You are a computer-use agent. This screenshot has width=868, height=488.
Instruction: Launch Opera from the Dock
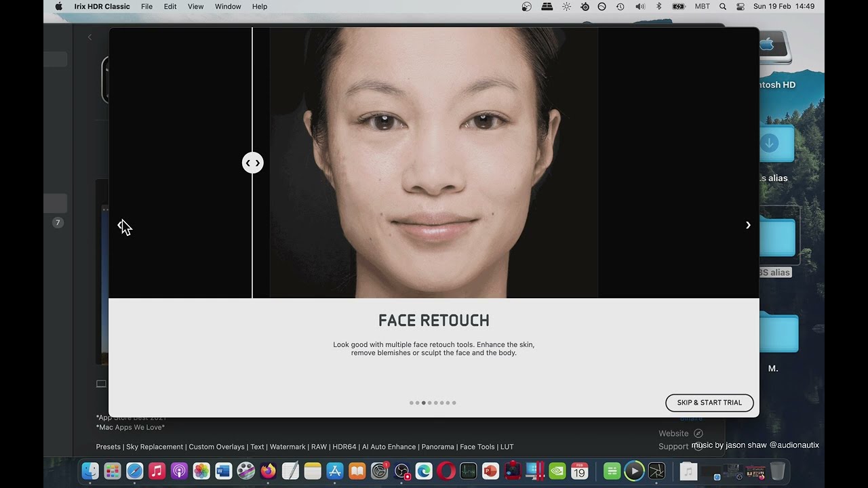coord(446,471)
